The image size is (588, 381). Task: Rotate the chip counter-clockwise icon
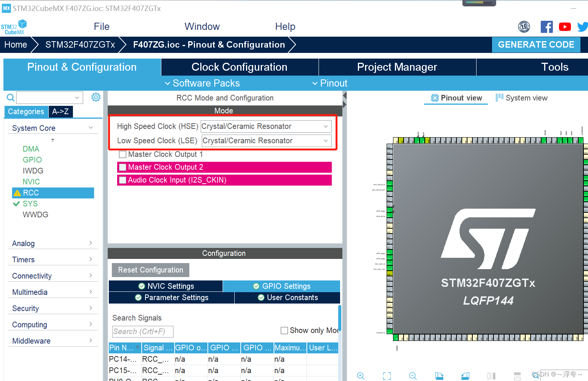(465, 376)
